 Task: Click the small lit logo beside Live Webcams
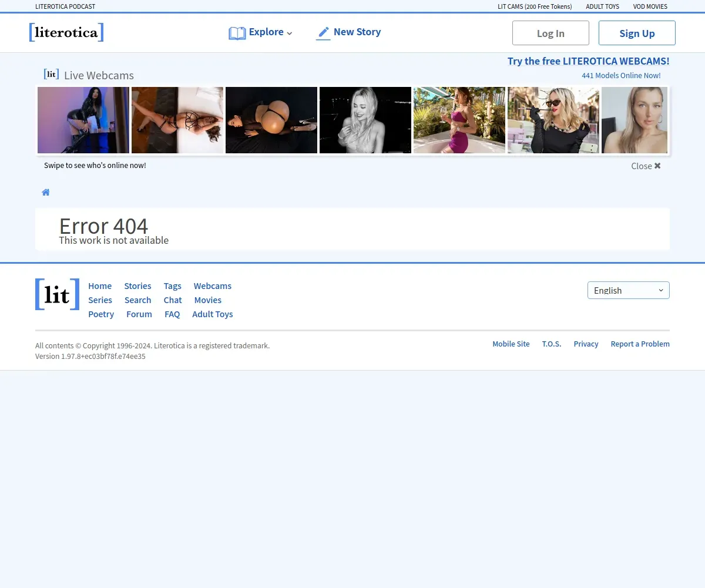pyautogui.click(x=51, y=75)
